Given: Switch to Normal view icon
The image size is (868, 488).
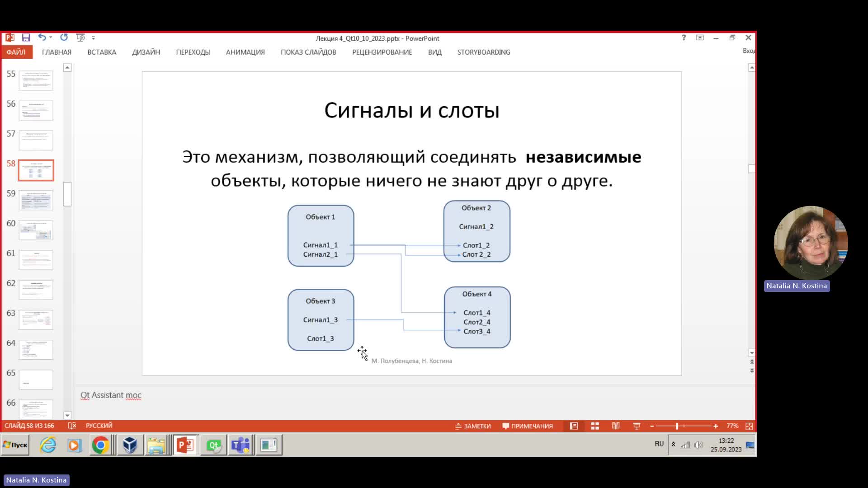Looking at the screenshot, I should click(x=574, y=426).
